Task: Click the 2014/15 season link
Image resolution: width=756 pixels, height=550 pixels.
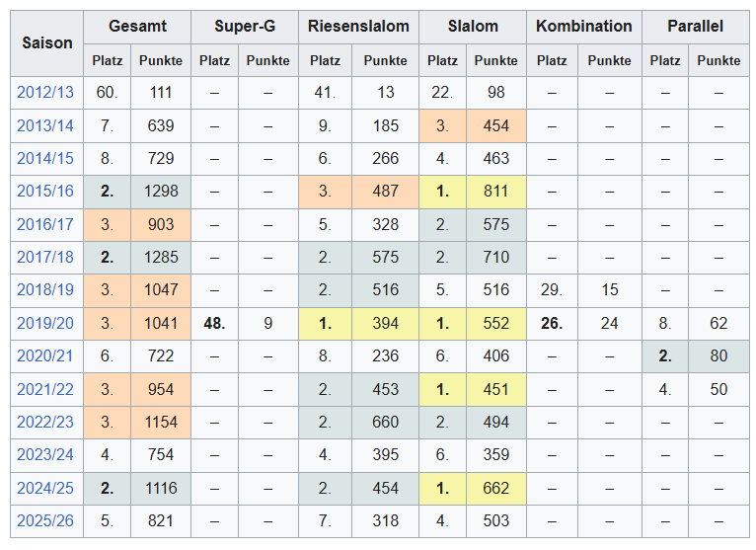Action: pos(44,159)
